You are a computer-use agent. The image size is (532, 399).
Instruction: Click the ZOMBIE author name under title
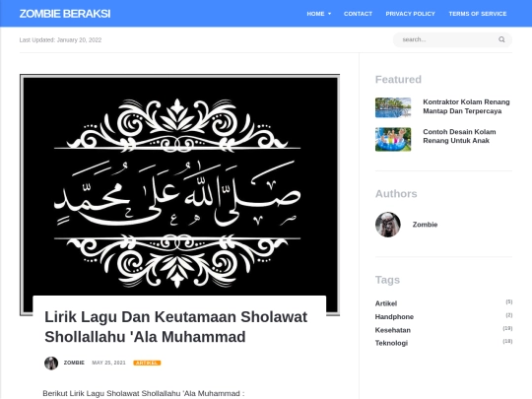(74, 363)
